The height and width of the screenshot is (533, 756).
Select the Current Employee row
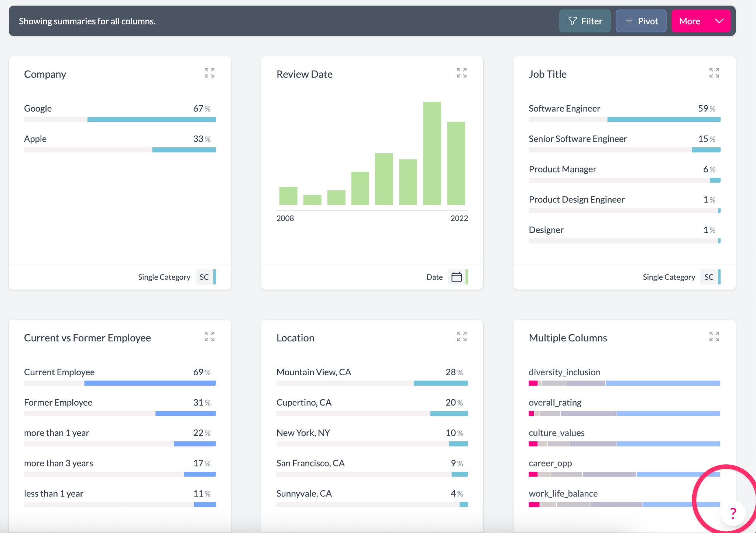59,372
